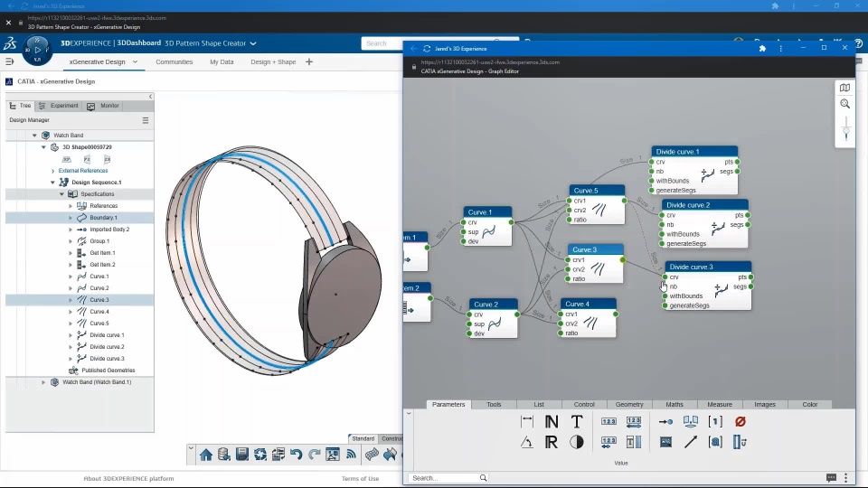Screen dimensions: 868x488
Task: Click the Undo arrow icon
Action: click(296, 455)
